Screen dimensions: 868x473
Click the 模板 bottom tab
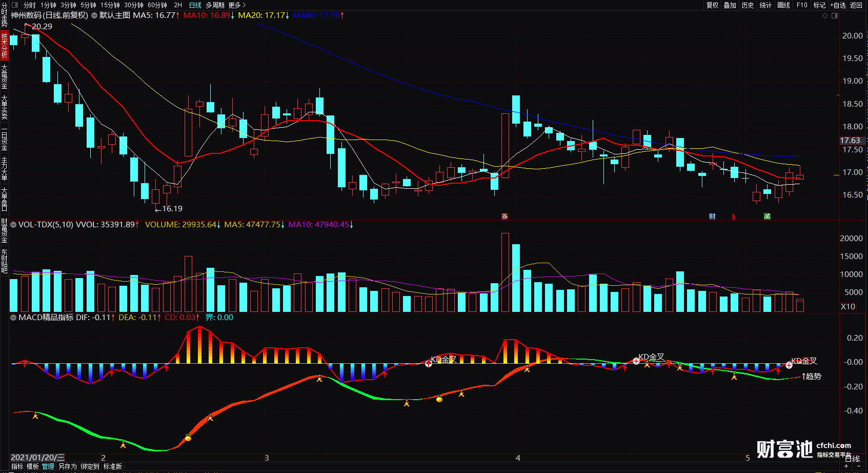pos(33,466)
